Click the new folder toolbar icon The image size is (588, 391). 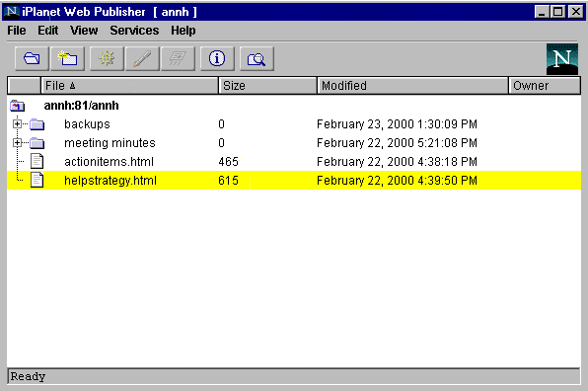[x=67, y=58]
